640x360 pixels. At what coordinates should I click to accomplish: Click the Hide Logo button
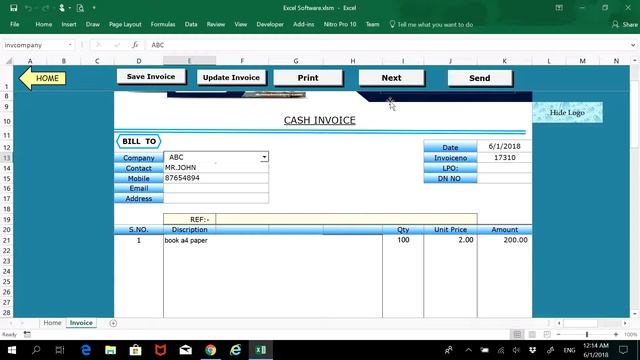coord(567,113)
